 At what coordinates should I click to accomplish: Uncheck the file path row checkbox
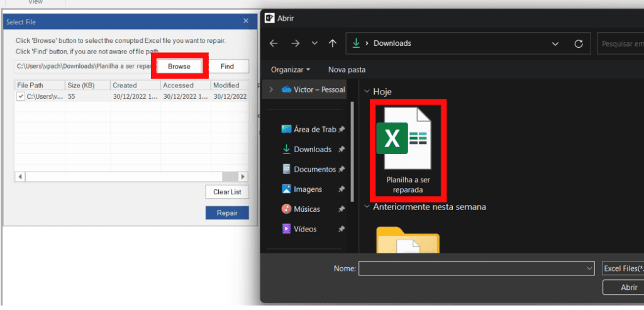point(21,96)
